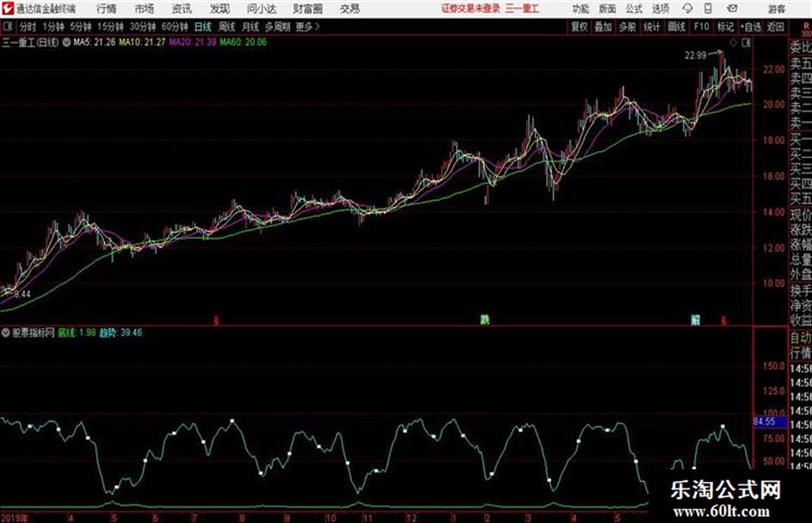Expand the 更多 periods list
This screenshot has width=812, height=523.
[308, 27]
